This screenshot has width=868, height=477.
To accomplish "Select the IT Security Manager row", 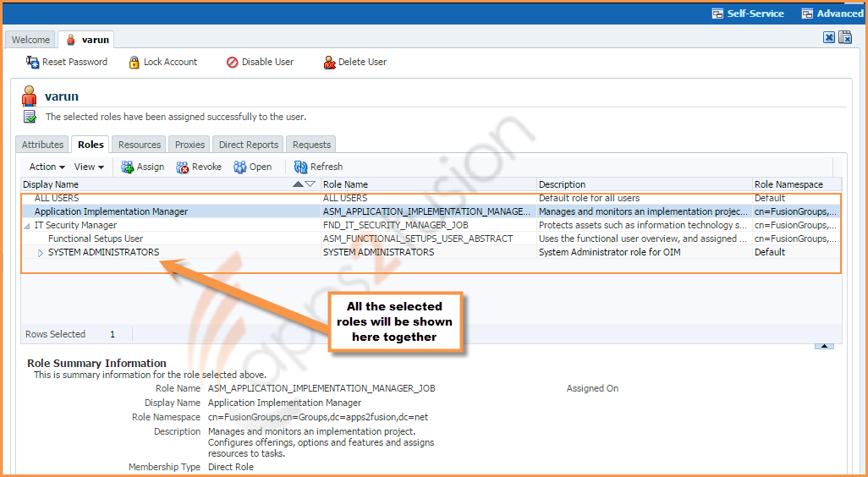I will pos(431,225).
